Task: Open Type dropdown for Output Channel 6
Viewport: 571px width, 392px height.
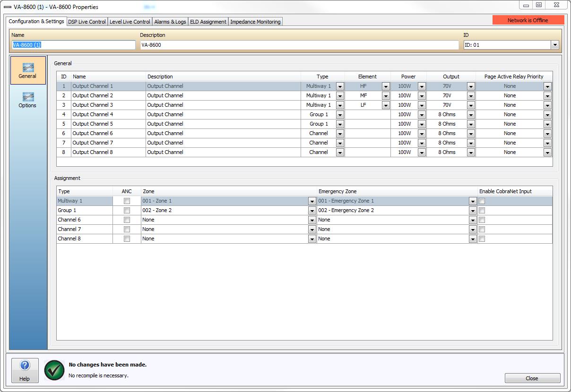Action: tap(339, 134)
